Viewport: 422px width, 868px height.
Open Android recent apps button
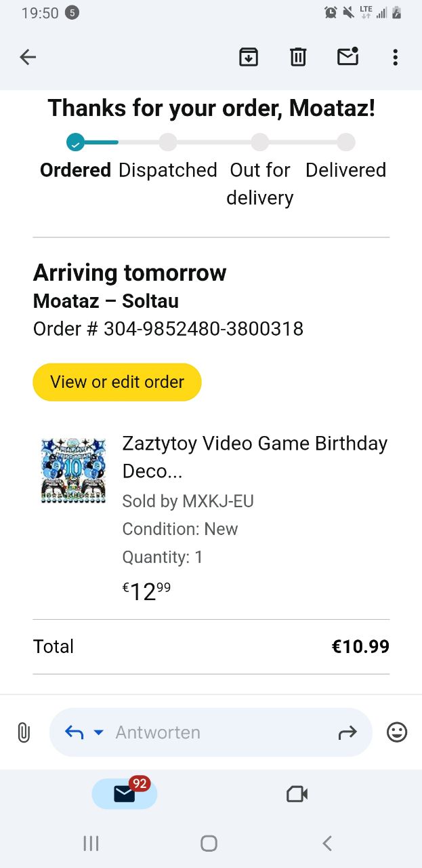[x=91, y=843]
